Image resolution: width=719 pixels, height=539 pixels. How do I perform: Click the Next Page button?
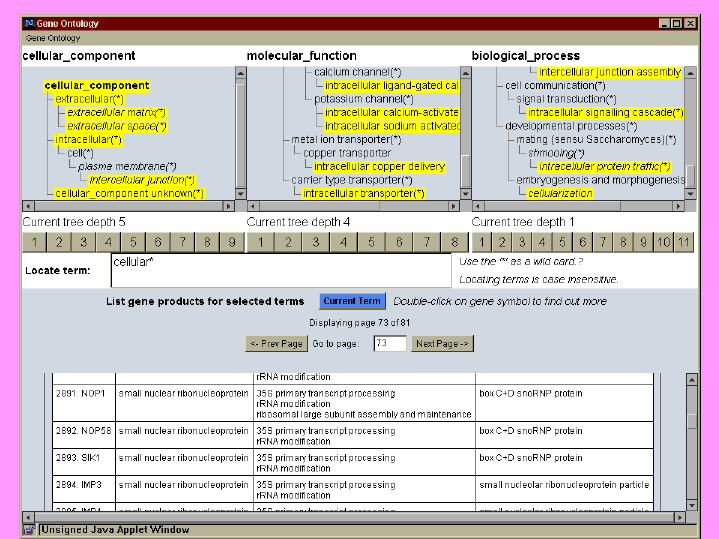point(441,344)
